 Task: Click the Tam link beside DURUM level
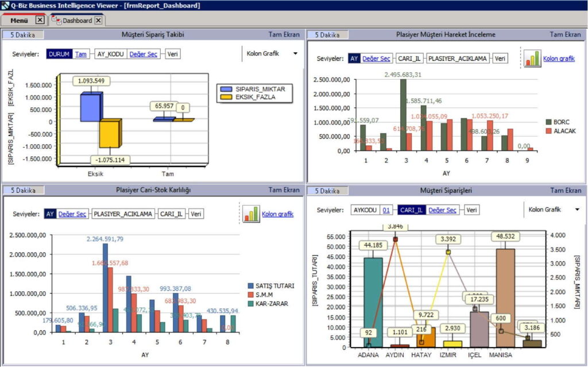click(x=81, y=54)
